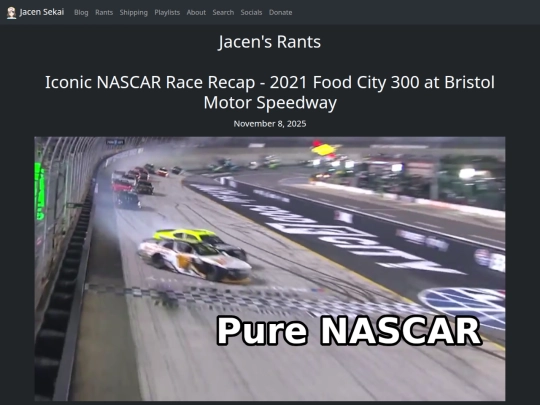Open the Search page
Image resolution: width=540 pixels, height=405 pixels.
[223, 12]
